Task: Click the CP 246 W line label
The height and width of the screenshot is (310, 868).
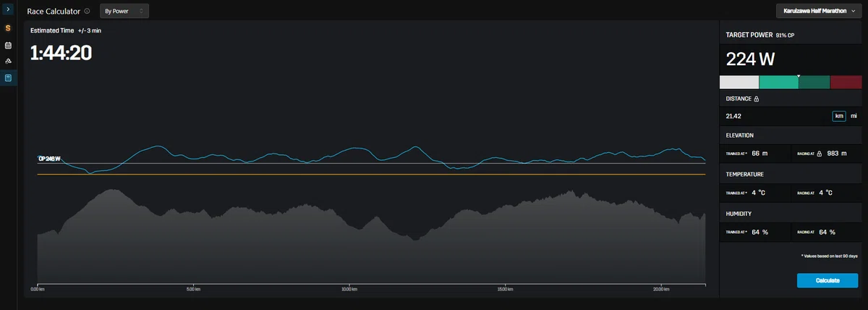Action: [x=49, y=159]
